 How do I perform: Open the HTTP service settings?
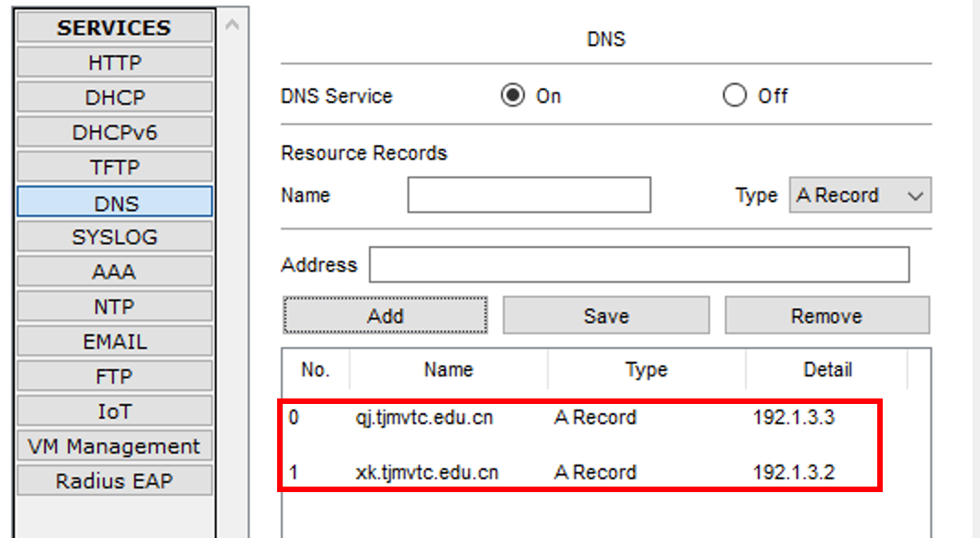point(115,63)
